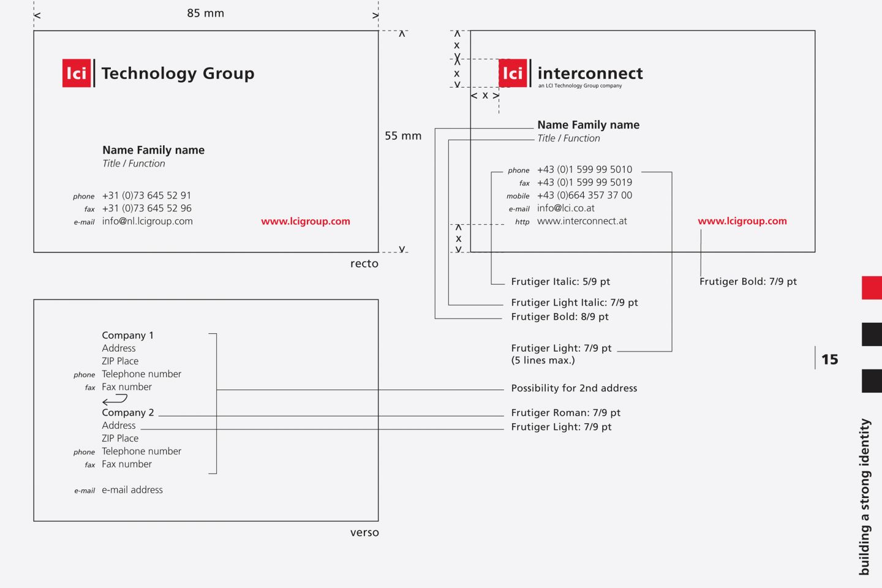Viewport: 882px width, 588px height.
Task: Click 'Frutiger Bold: 8/9 pt' annotation
Action: tap(560, 317)
